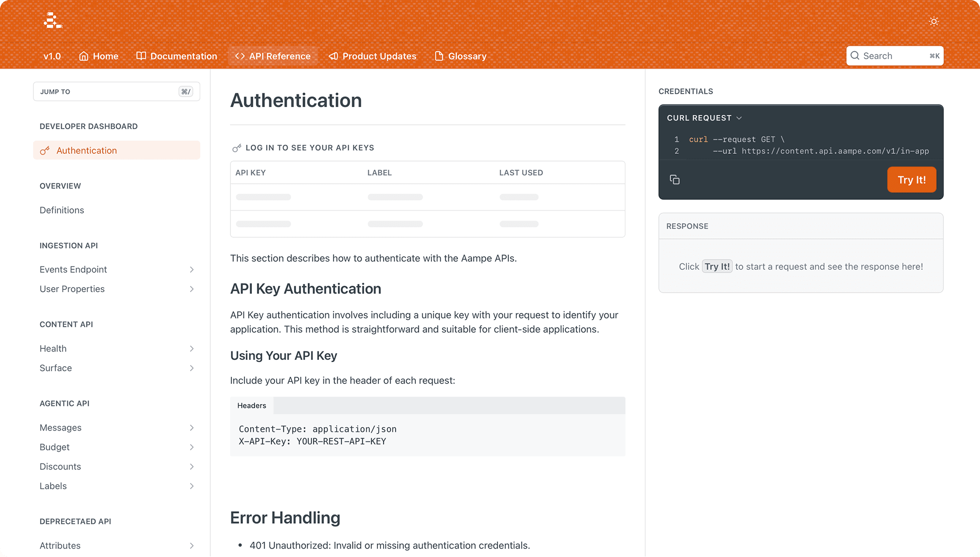Click Discounts sidebar label
The image size is (980, 557).
click(x=60, y=467)
